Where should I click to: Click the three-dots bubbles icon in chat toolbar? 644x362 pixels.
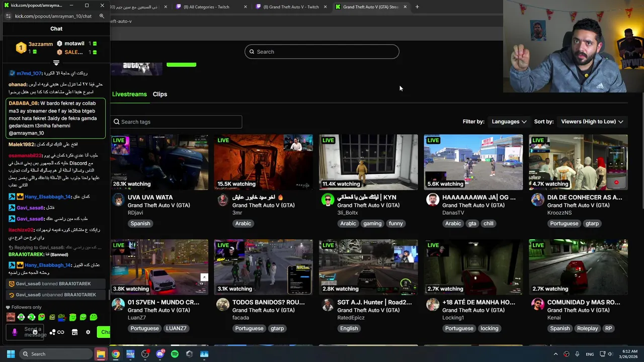[x=52, y=332]
